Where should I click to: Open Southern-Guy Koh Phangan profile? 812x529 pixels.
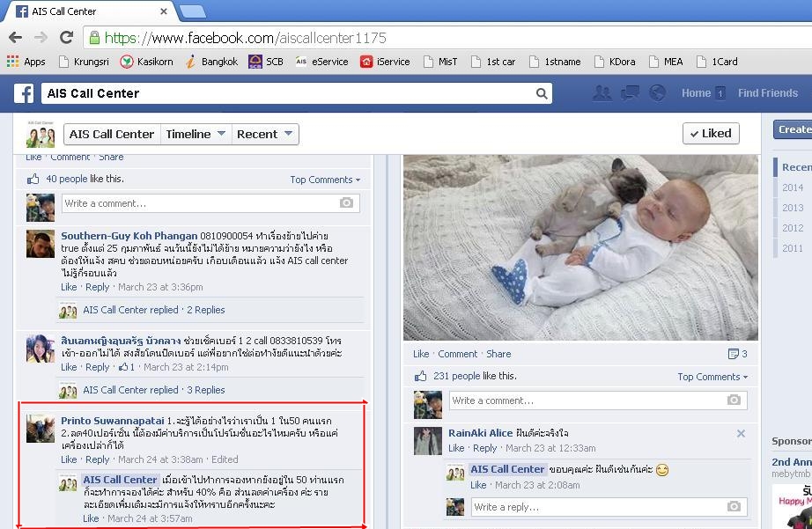pos(129,236)
